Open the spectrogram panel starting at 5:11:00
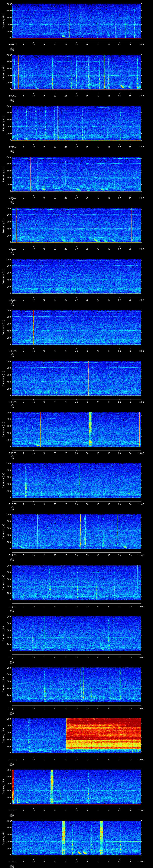The image size is (153, 868). 76,531
